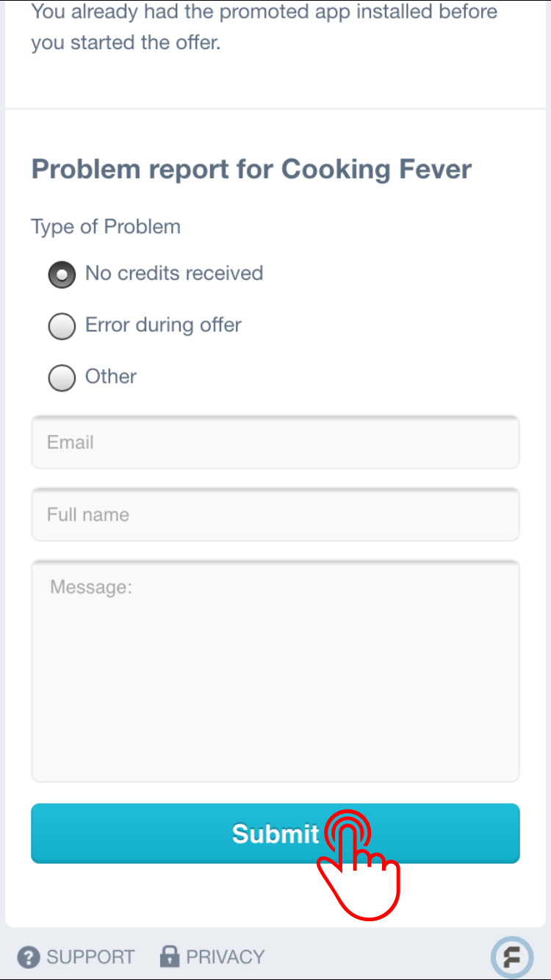Screen dimensions: 551x980
Task: Click the 'Error during offer' label text
Action: point(163,325)
